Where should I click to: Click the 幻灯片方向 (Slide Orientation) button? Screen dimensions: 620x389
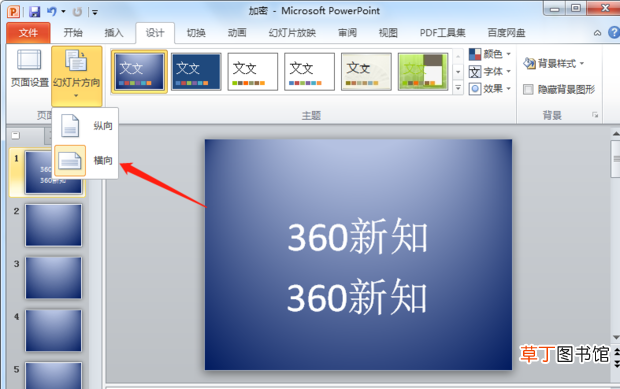pyautogui.click(x=77, y=76)
